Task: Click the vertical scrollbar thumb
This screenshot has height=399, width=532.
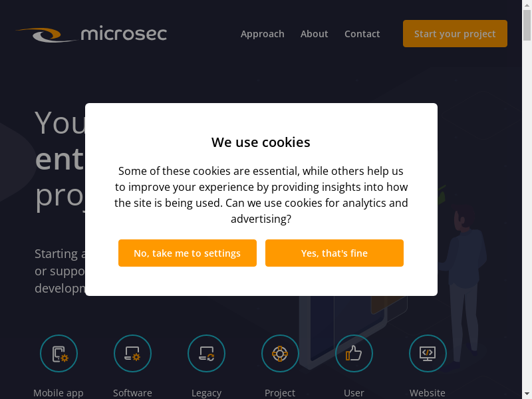Action: 527,27
